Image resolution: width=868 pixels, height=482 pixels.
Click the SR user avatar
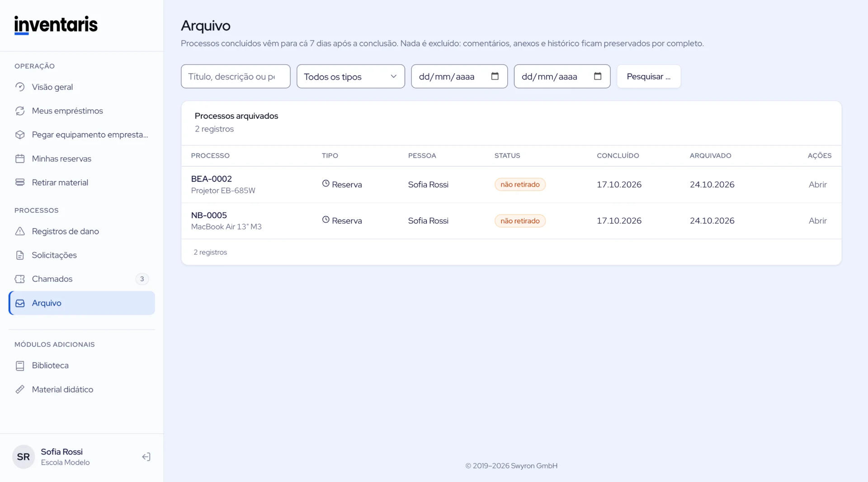24,457
